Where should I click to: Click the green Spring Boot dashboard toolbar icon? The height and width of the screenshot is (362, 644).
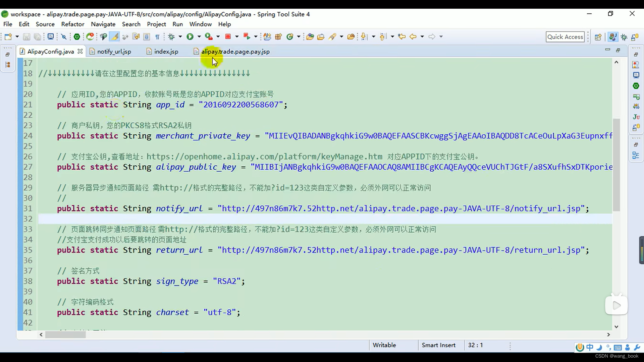coord(77,37)
